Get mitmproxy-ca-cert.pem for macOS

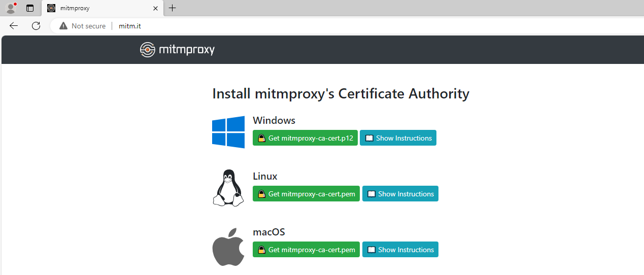307,250
